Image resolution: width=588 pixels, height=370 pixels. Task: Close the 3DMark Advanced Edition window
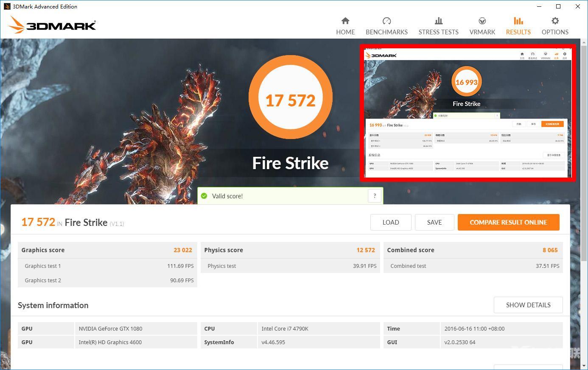(x=578, y=6)
